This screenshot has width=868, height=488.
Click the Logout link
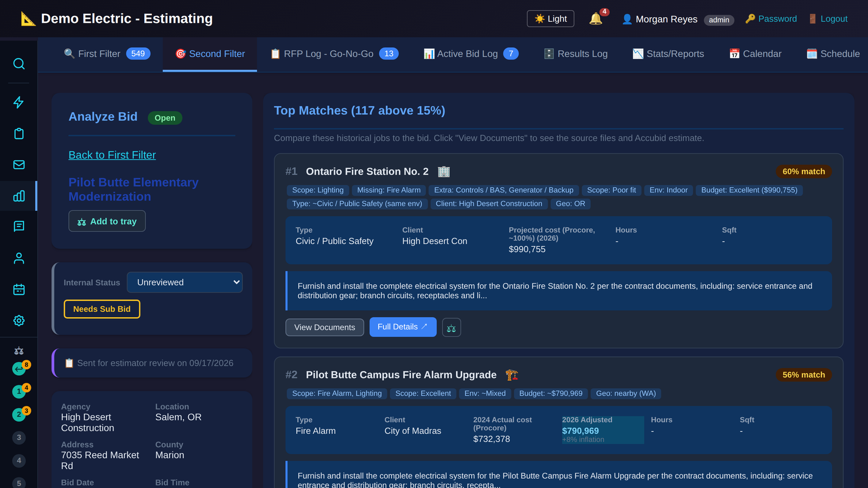tap(828, 19)
